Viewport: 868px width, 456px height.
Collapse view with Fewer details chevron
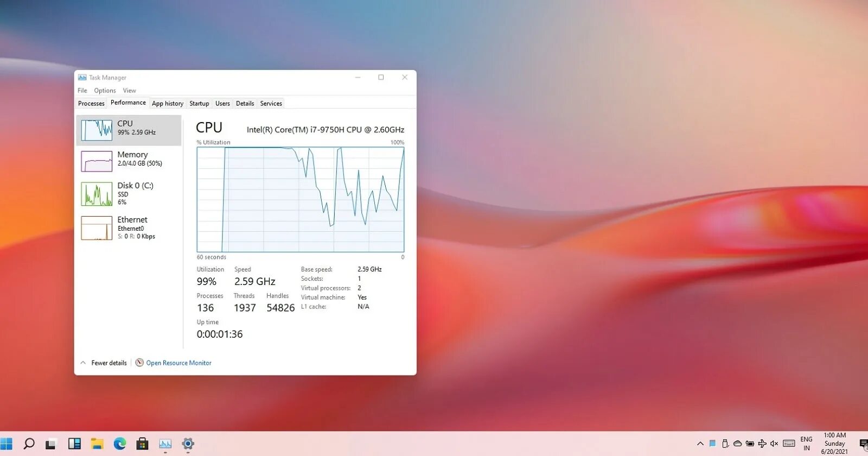pos(83,363)
